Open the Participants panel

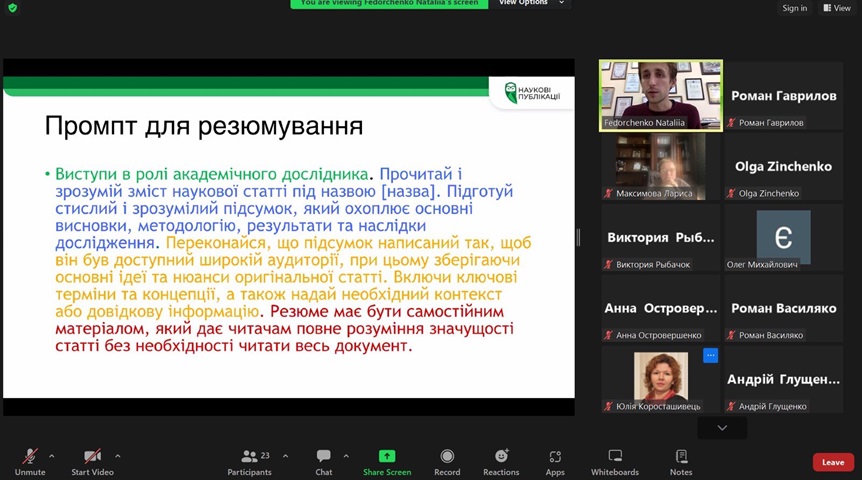(249, 461)
